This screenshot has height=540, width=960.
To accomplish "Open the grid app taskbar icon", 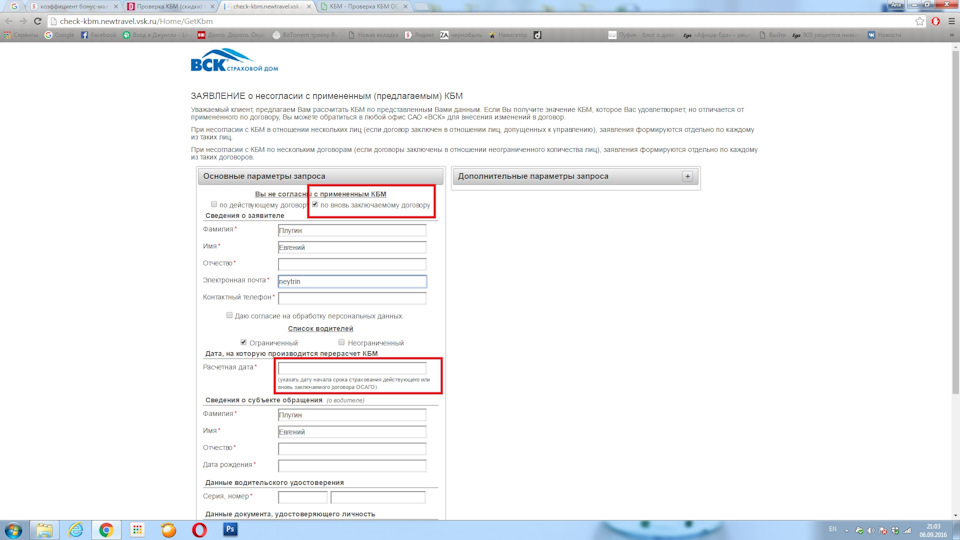I will (x=137, y=530).
